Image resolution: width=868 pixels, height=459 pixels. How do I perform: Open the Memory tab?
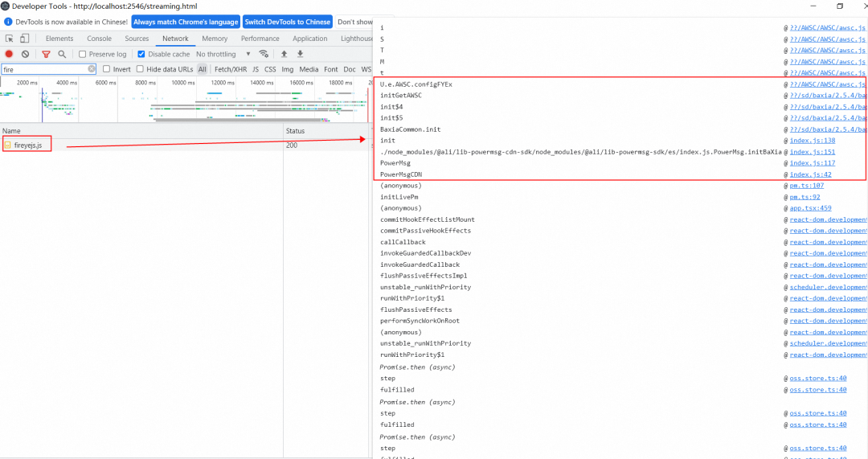[x=215, y=39]
